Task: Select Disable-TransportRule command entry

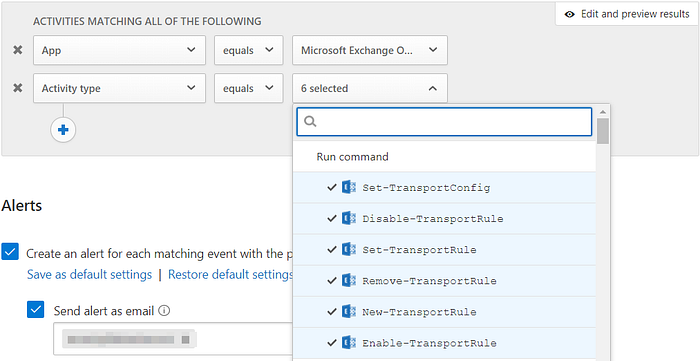Action: point(444,219)
